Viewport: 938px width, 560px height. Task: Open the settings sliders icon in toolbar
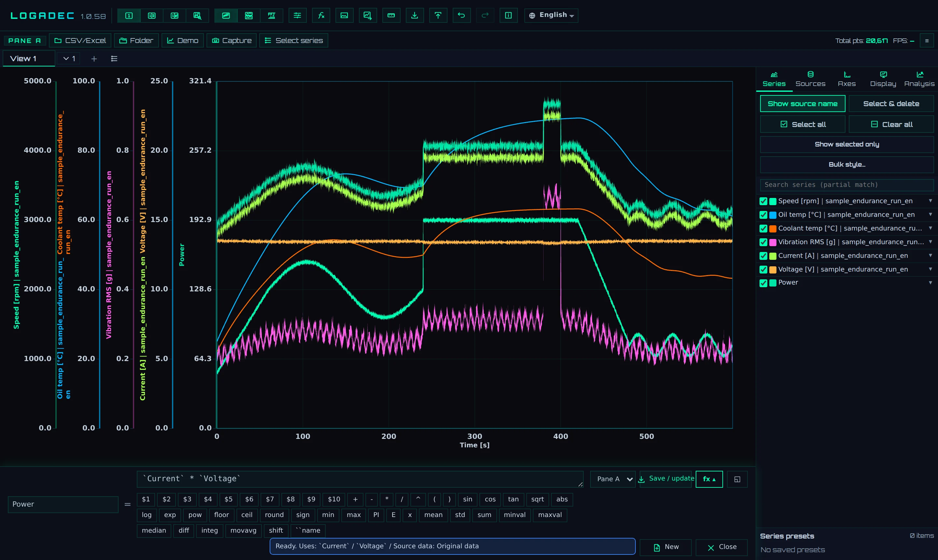[x=297, y=16]
